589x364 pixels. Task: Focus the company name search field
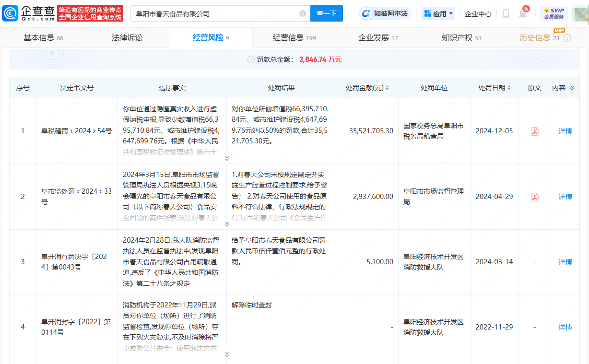(x=220, y=13)
